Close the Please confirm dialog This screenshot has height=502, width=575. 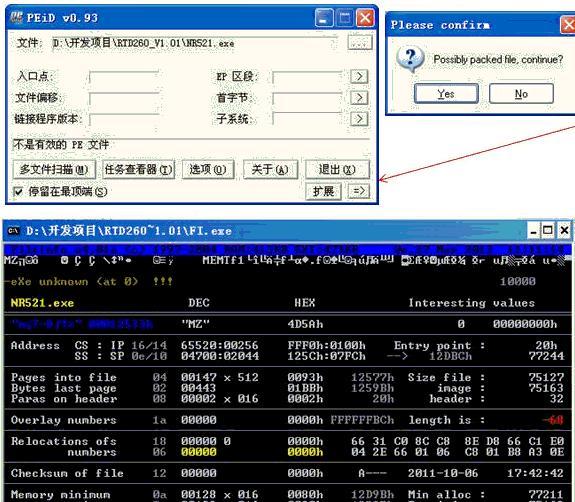[568, 25]
